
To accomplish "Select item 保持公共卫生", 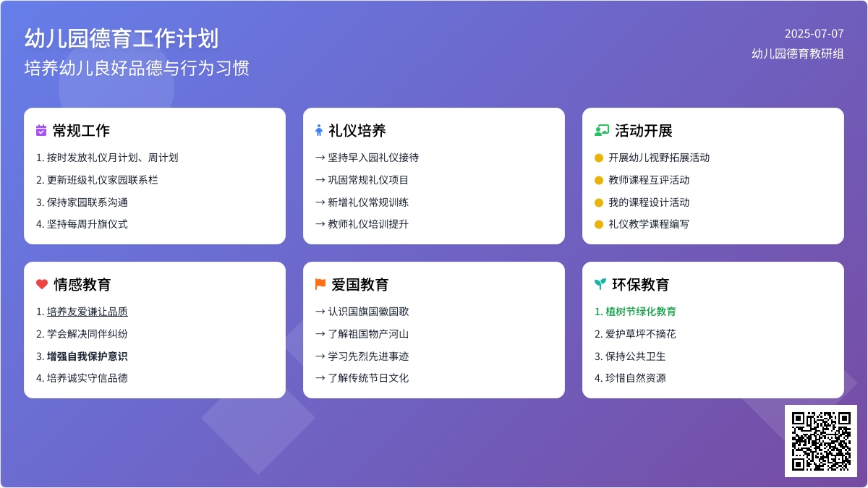I will coord(630,356).
